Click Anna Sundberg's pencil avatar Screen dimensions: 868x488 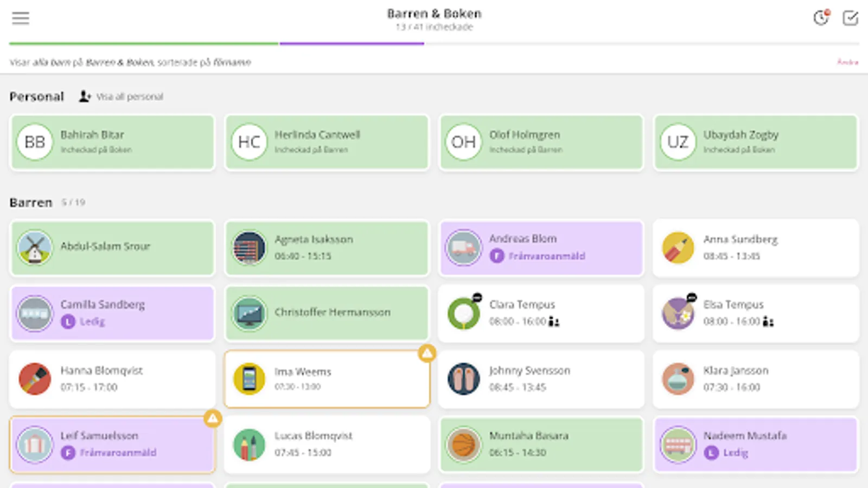pyautogui.click(x=678, y=248)
